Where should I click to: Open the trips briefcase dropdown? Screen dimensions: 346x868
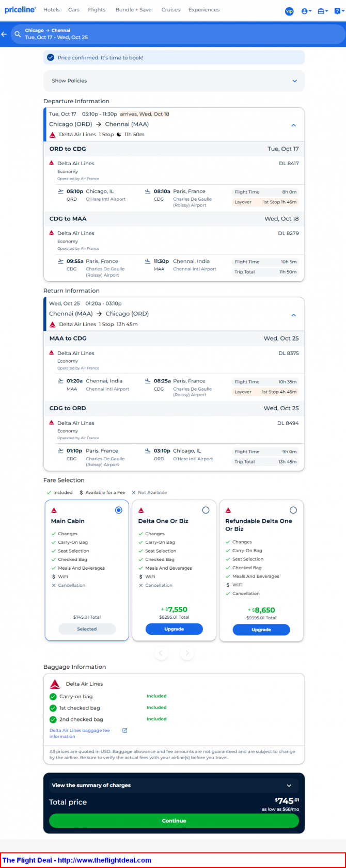(323, 11)
